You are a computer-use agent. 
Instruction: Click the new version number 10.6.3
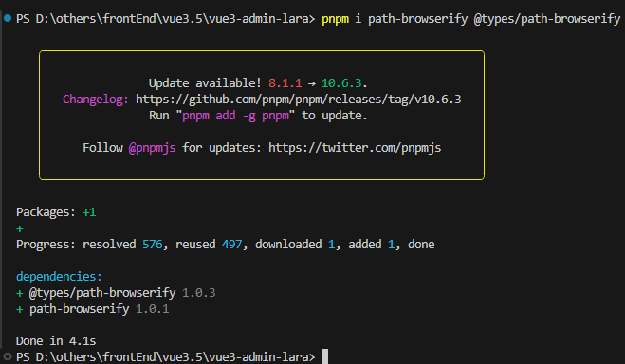point(341,82)
